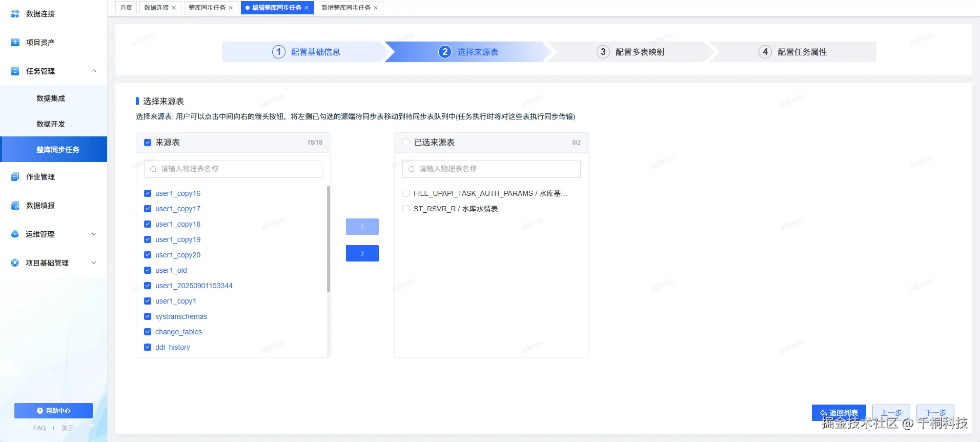Close the 新增整库同步任务 tab
Viewport: 980px width, 442px height.
[x=376, y=8]
